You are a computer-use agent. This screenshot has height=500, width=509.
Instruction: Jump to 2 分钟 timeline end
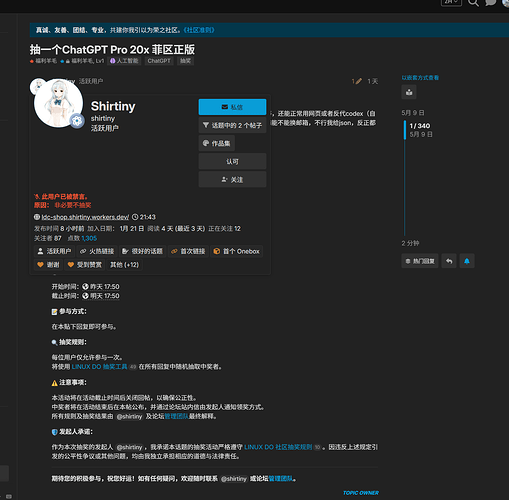(410, 243)
